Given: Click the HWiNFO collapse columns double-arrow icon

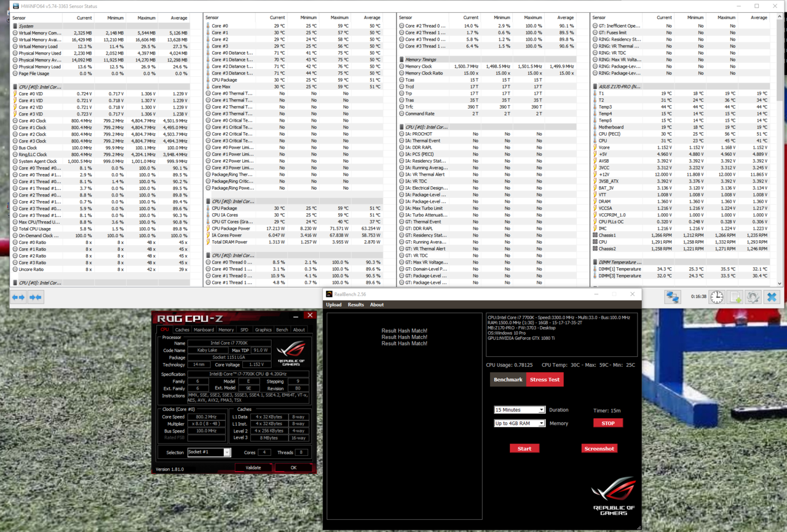Looking at the screenshot, I should point(36,297).
